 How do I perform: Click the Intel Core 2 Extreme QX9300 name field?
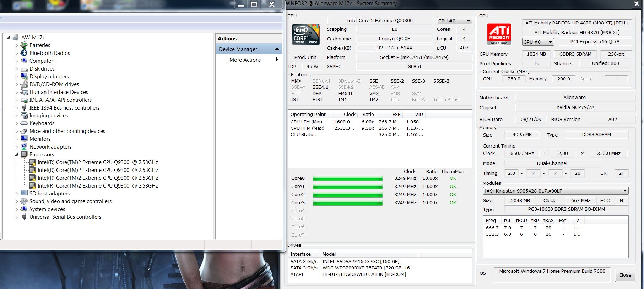pos(380,21)
